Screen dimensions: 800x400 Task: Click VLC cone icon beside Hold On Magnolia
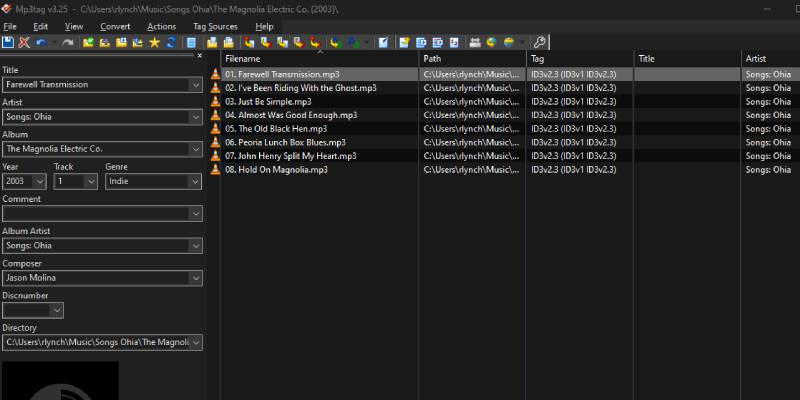point(215,169)
